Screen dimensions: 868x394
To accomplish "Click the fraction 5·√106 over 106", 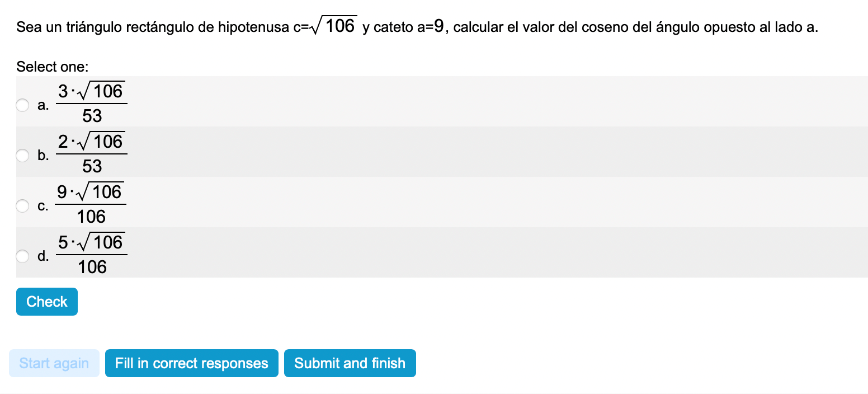I will tap(92, 254).
